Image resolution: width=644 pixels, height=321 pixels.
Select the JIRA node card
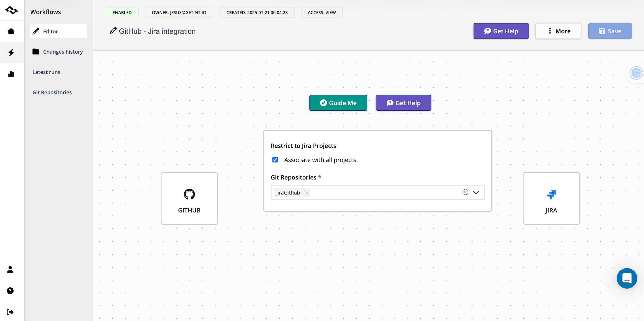[551, 198]
